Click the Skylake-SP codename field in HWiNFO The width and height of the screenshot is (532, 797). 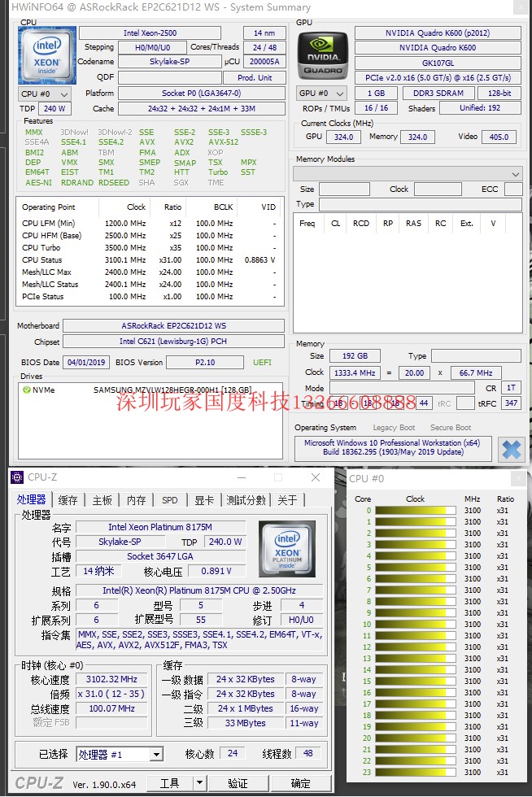(169, 62)
